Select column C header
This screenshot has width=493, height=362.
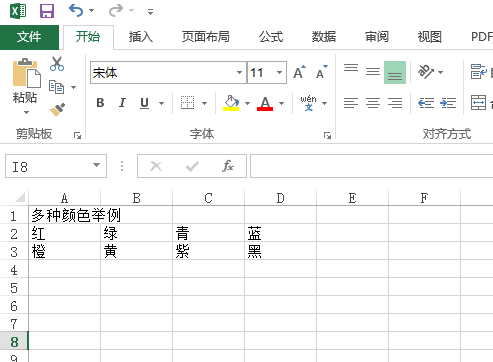point(208,198)
